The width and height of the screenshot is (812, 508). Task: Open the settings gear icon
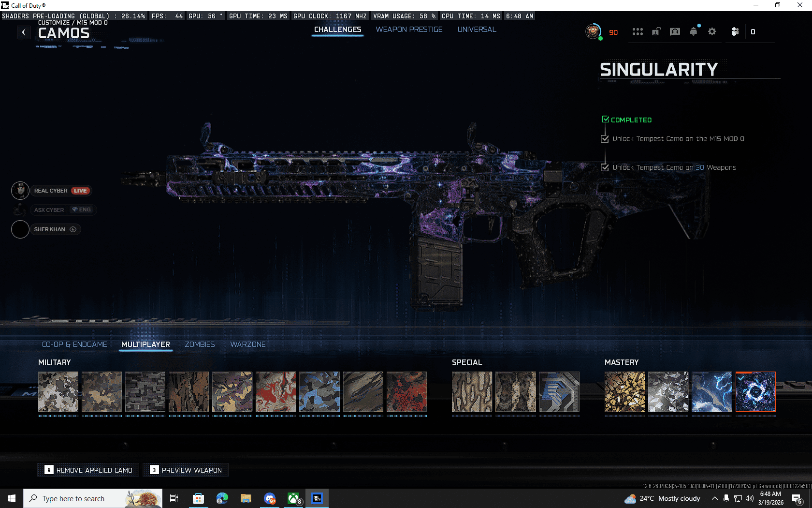(712, 32)
